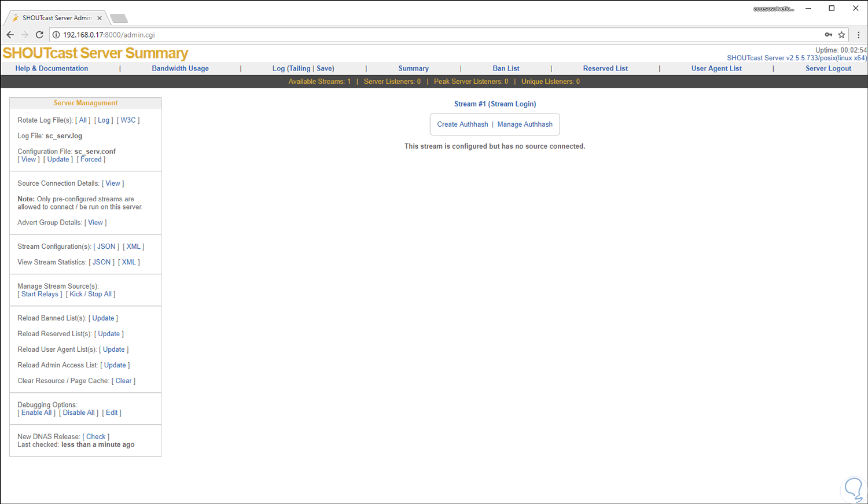Open the Log Tailing view

(299, 68)
